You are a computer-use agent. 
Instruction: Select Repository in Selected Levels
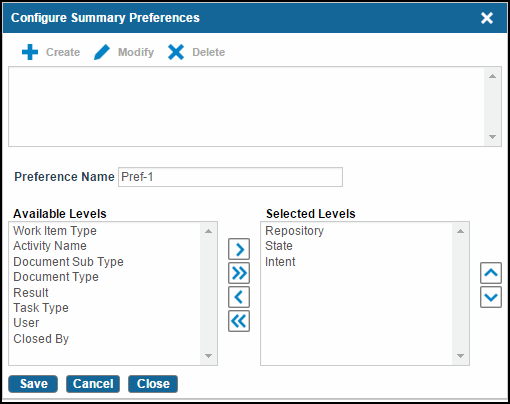coord(295,231)
